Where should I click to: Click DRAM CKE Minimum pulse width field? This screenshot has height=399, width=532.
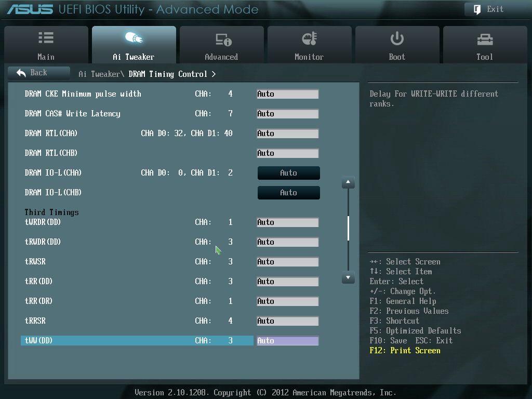tap(288, 94)
